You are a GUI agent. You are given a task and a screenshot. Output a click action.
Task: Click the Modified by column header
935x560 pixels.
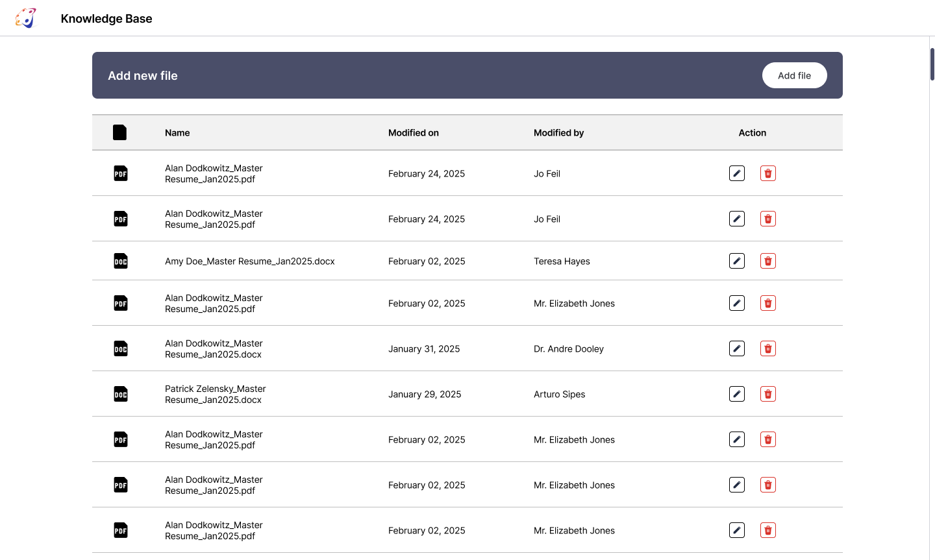pos(558,132)
